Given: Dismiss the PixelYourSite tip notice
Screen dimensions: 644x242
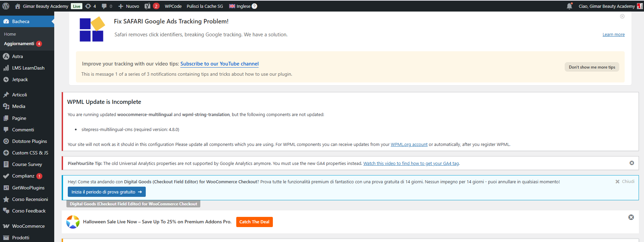Looking at the screenshot, I should 632,163.
